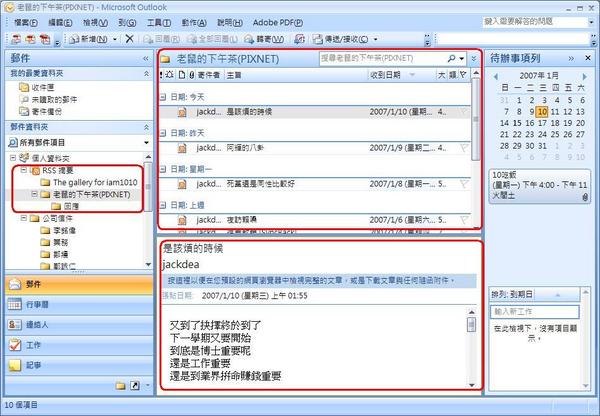Minimize the 待辦事項列 using » chevron
600x416 pixels.
coord(571,59)
